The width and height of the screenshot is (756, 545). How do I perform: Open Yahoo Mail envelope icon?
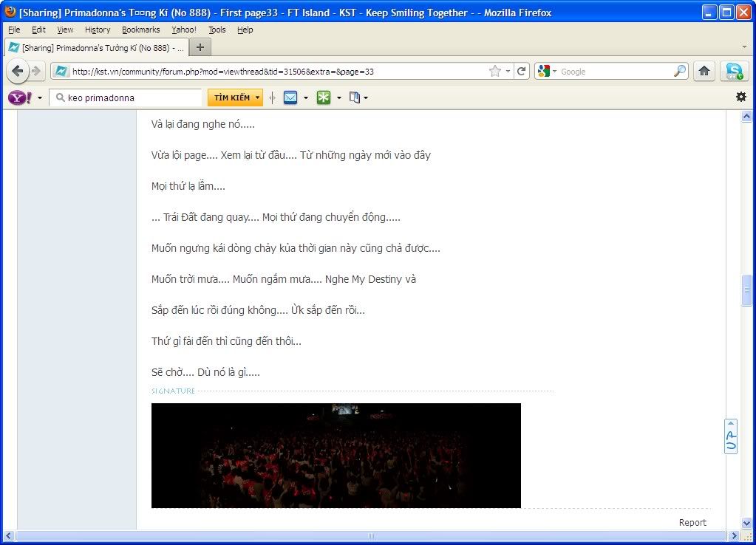pos(290,97)
